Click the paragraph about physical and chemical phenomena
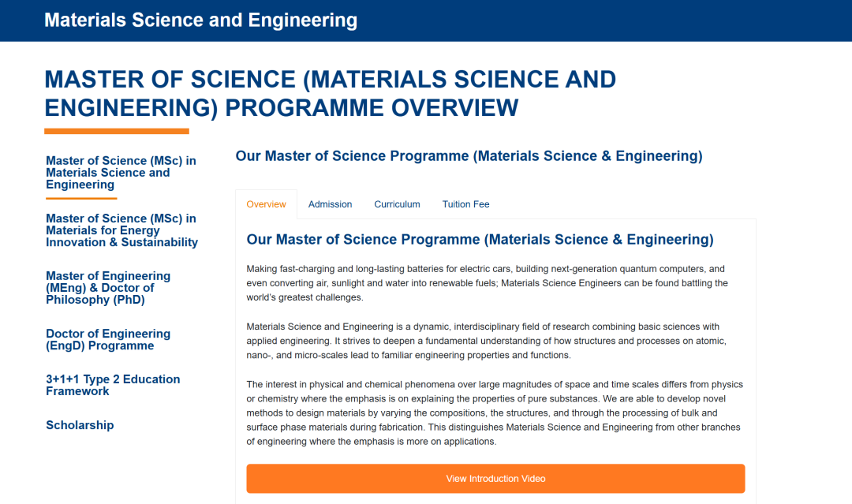852x504 pixels. point(495,413)
